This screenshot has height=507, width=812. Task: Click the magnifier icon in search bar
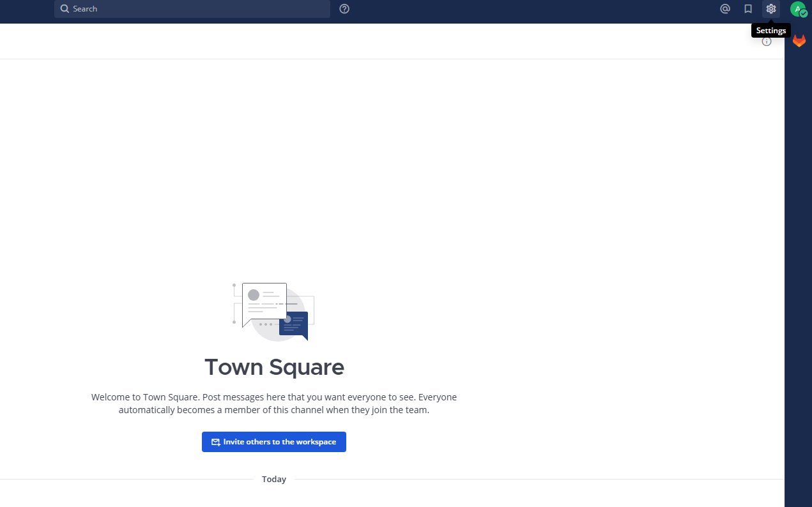65,9
